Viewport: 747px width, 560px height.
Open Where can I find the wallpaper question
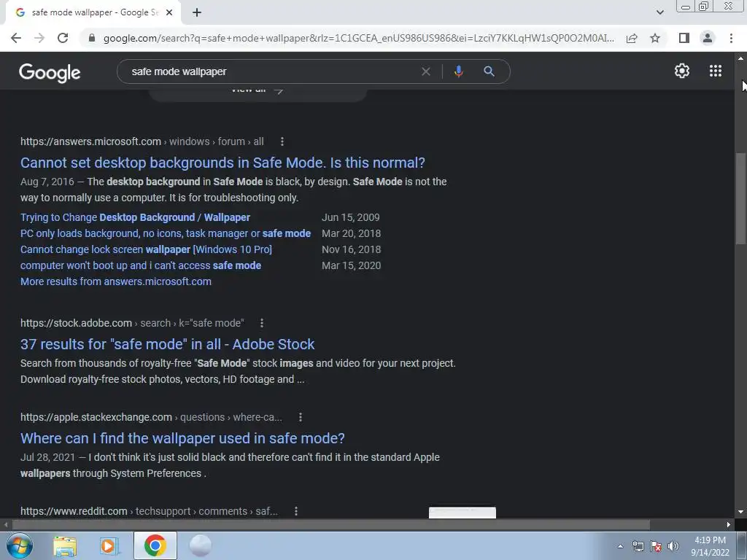(x=182, y=438)
